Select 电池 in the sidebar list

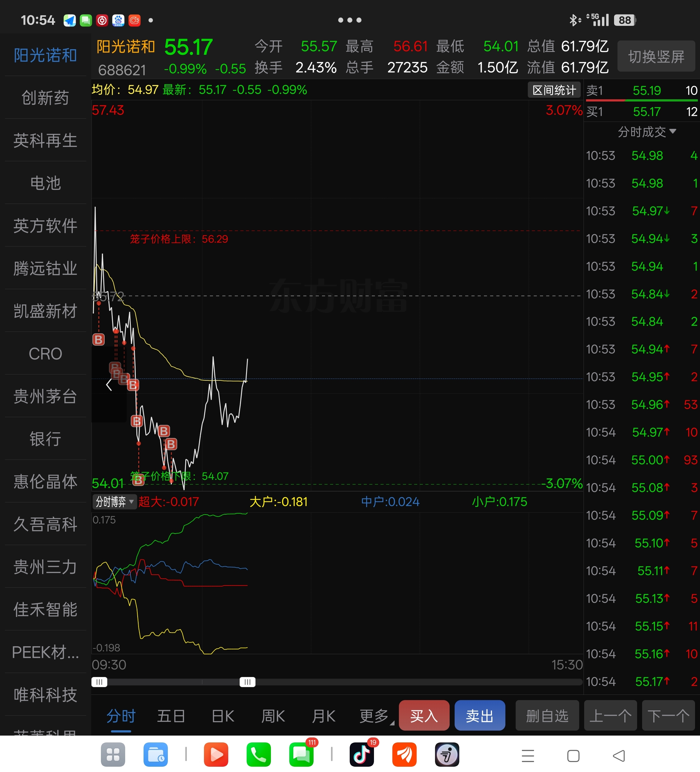[x=45, y=183]
